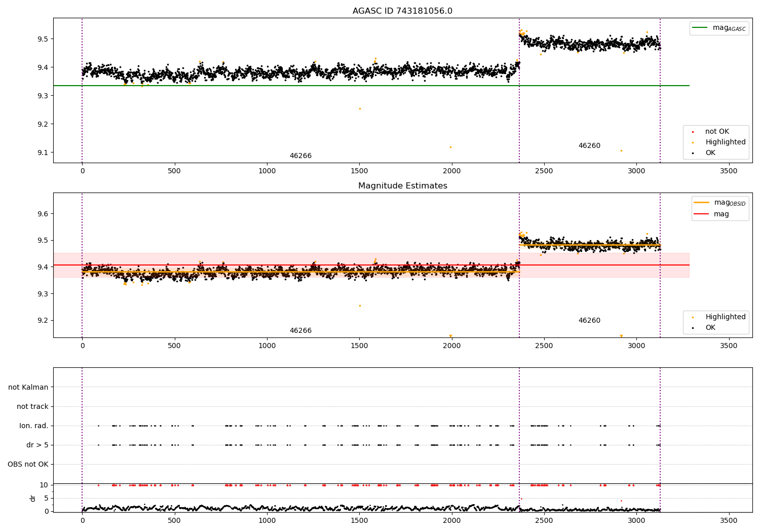Click the 9.6 y-tick of Magnitude Estimates plot
Viewport: 760px width, 532px height.
pyautogui.click(x=42, y=214)
